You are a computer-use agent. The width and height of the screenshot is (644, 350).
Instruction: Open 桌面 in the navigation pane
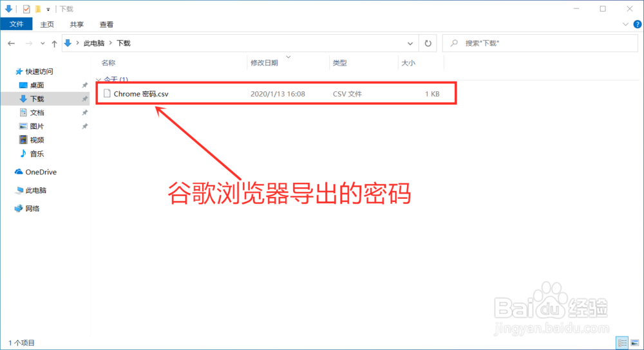point(37,85)
